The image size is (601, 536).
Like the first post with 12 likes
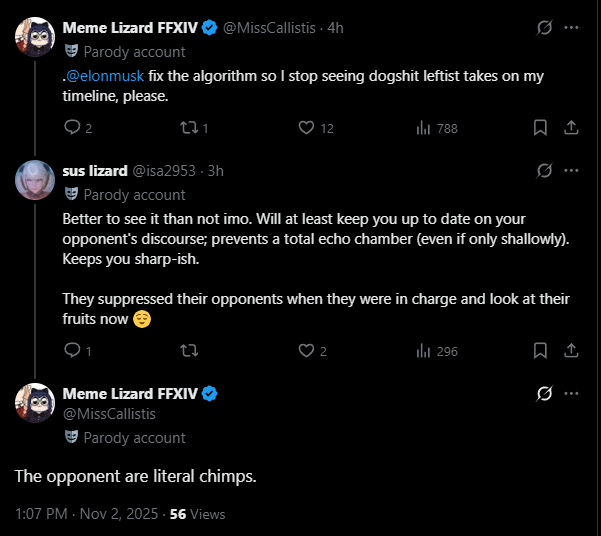click(307, 127)
